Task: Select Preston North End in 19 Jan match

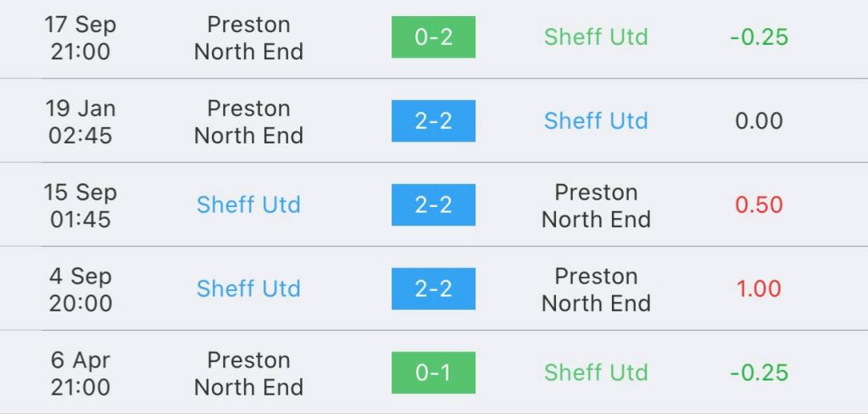Action: (248, 121)
